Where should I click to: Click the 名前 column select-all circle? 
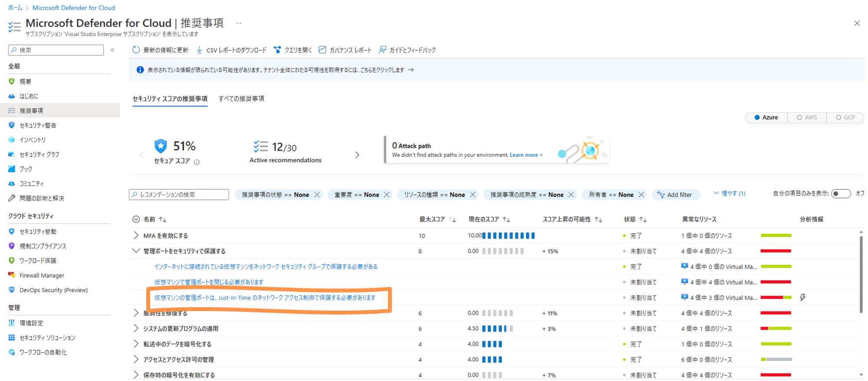coord(136,219)
